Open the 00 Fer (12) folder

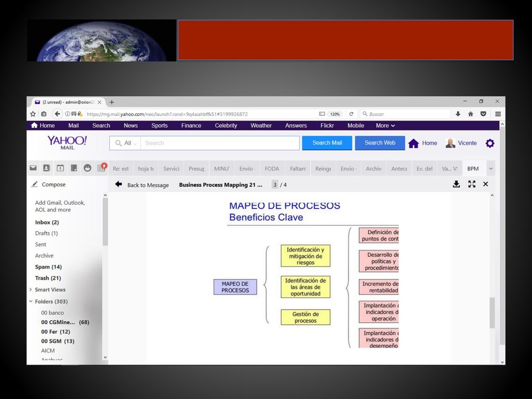click(55, 331)
